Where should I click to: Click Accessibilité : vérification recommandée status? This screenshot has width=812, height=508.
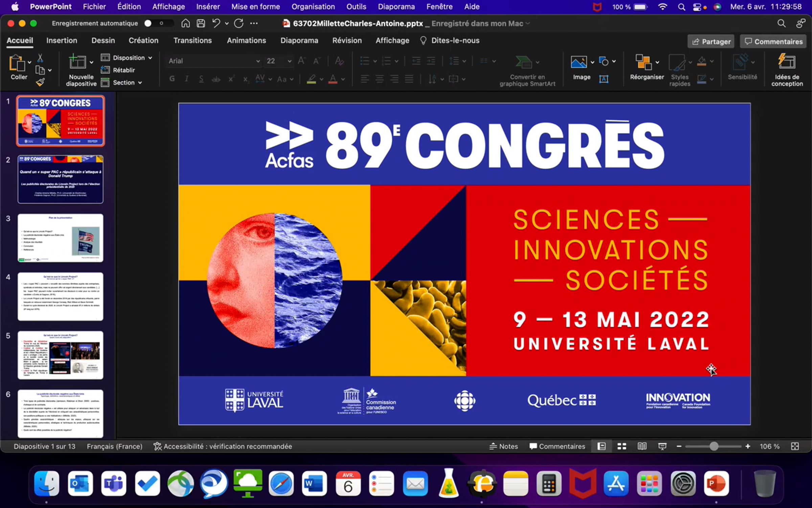click(223, 446)
